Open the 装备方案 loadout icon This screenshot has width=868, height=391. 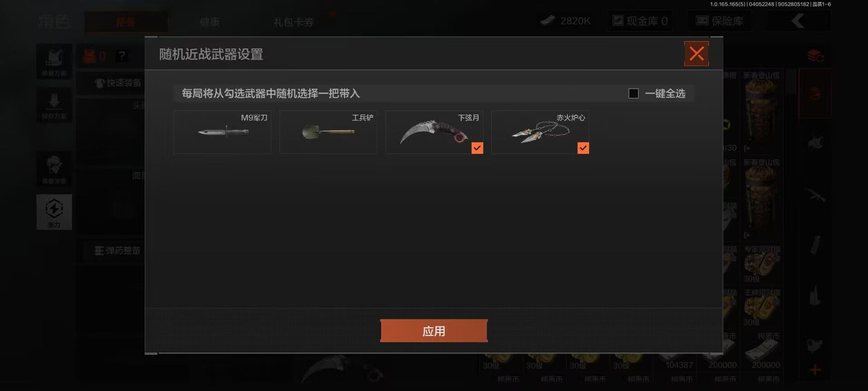(54, 62)
